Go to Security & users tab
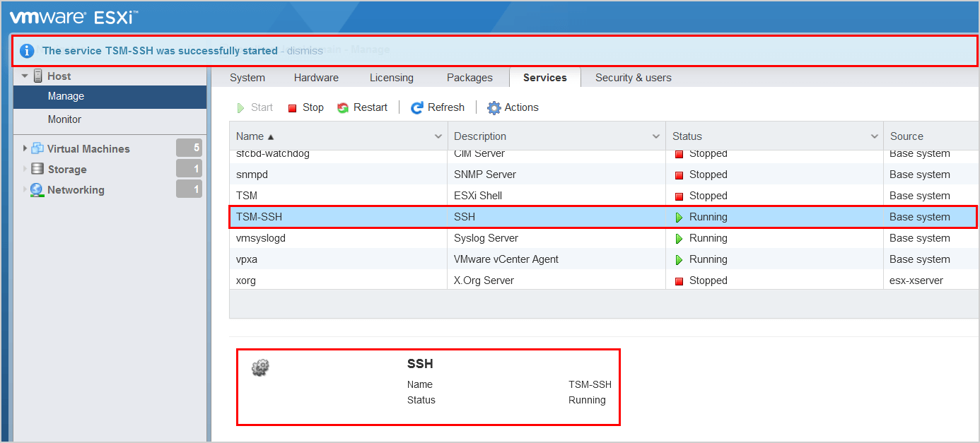Viewport: 980px width, 443px height. tap(634, 78)
